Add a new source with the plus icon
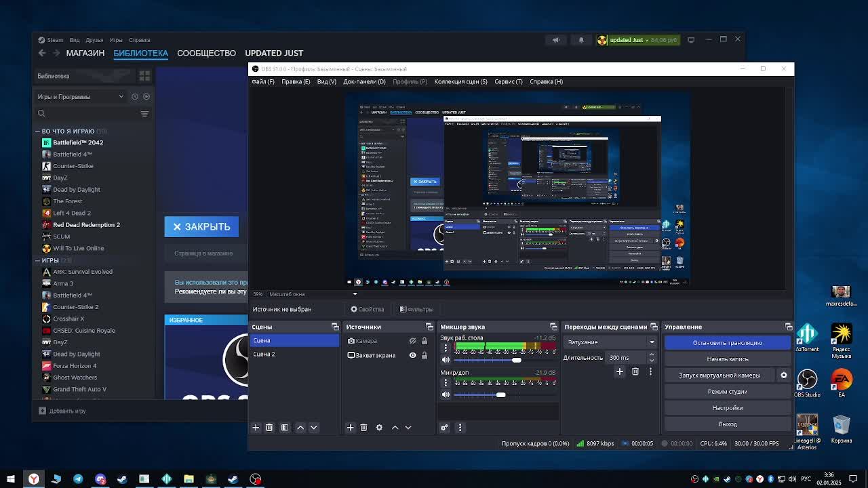The width and height of the screenshot is (868, 488). point(351,428)
